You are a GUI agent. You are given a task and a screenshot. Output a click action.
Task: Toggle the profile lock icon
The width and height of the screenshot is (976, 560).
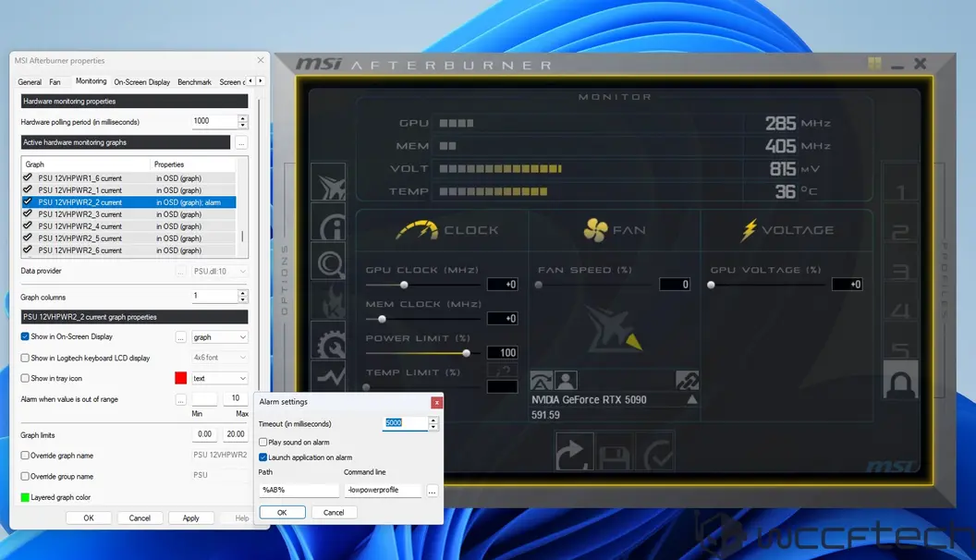tap(901, 381)
